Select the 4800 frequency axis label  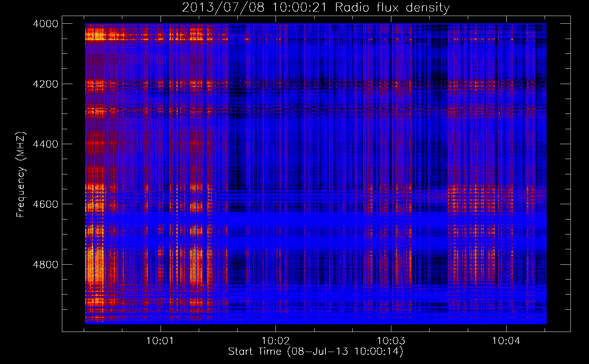tap(46, 265)
